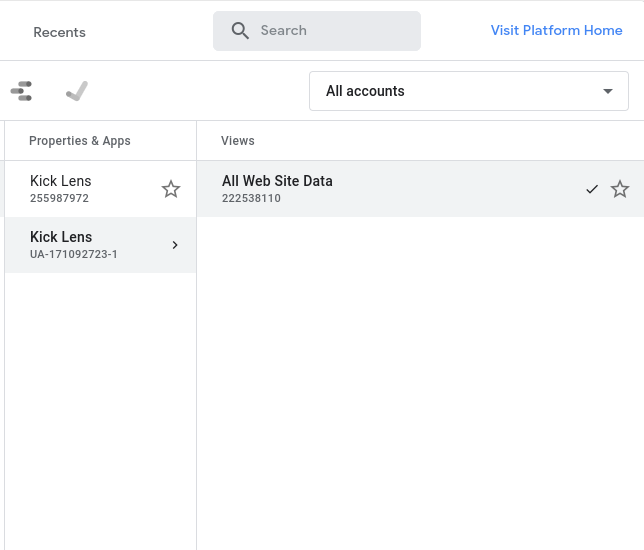Viewport: 644px width, 550px height.
Task: Star the Kick Lens 255987972 property
Action: click(x=171, y=189)
